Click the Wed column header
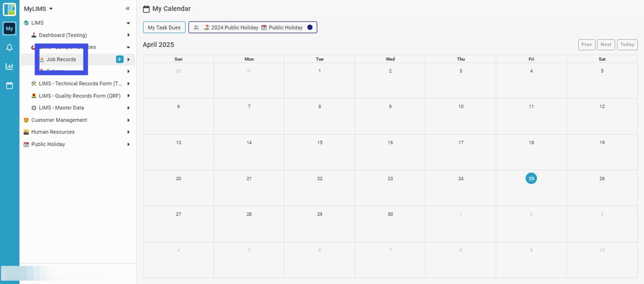The image size is (644, 284). point(390,59)
